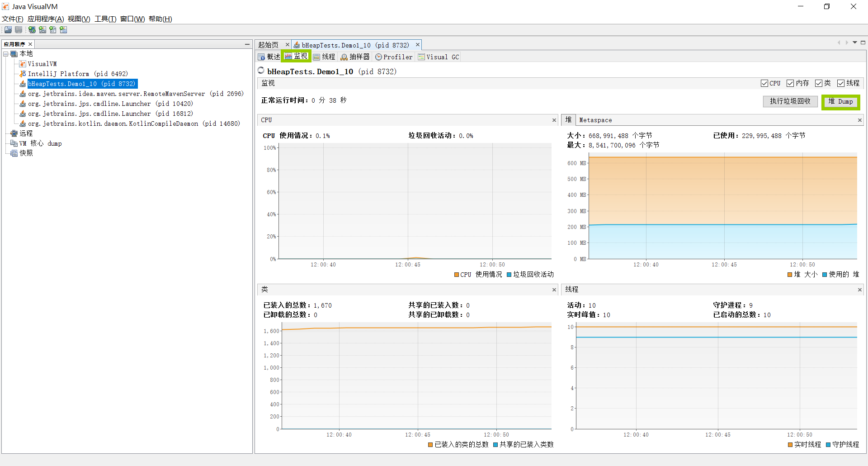
Task: Click the Profiler clock icon
Action: (x=378, y=57)
